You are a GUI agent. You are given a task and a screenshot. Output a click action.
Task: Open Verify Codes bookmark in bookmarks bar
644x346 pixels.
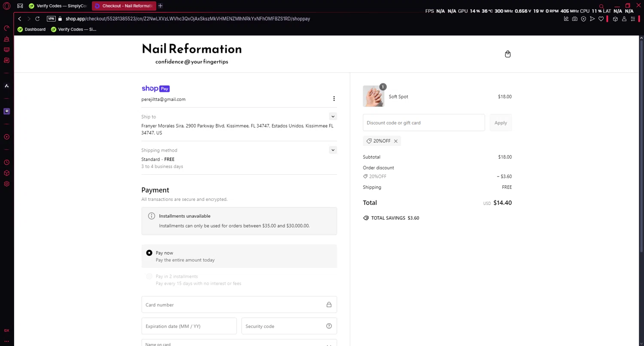tap(73, 30)
